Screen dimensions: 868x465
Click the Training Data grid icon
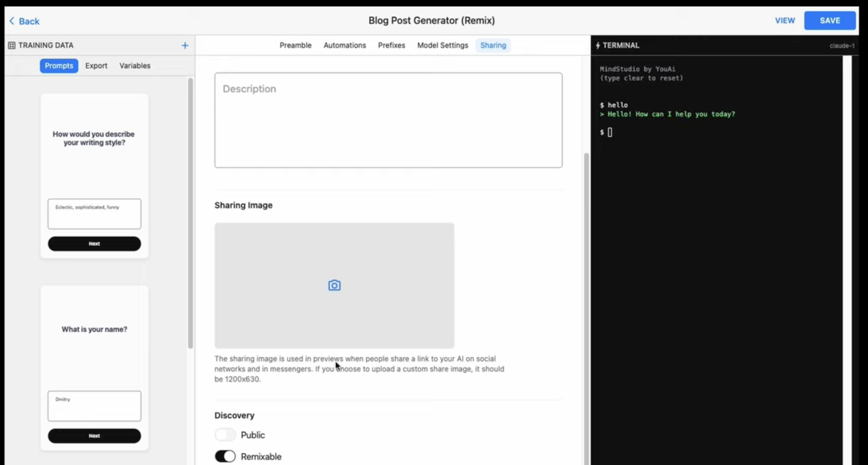click(x=12, y=45)
